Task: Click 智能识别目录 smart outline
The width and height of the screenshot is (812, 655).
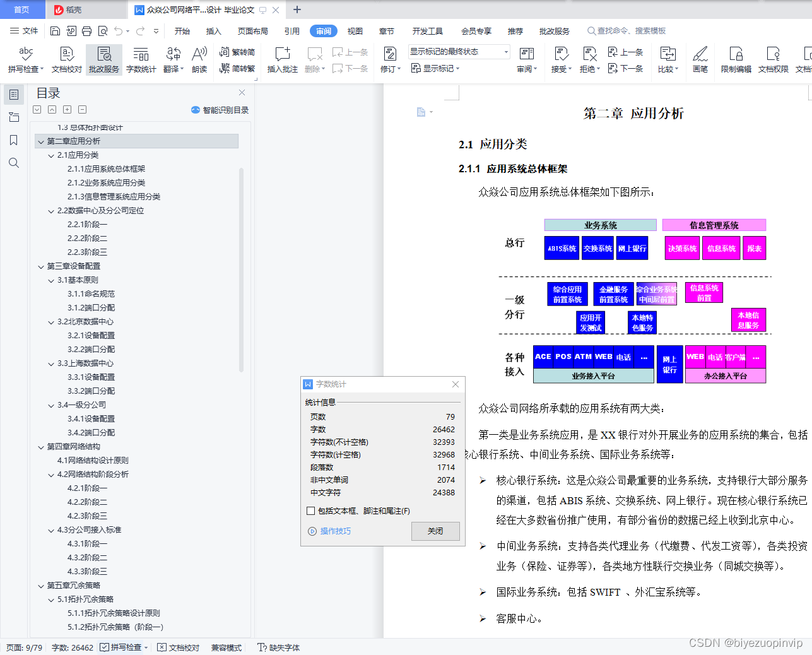Action: click(220, 110)
